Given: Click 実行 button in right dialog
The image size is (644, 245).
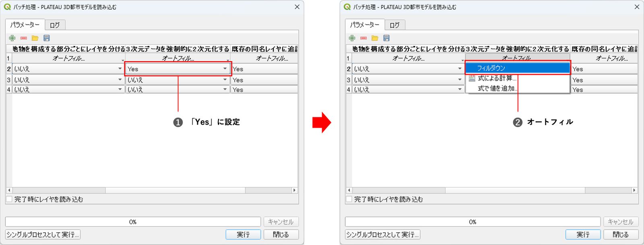Looking at the screenshot, I should [x=583, y=235].
